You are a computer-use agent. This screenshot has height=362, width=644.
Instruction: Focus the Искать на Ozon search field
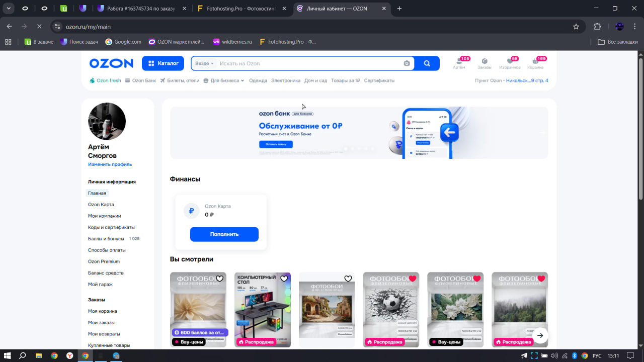(309, 63)
